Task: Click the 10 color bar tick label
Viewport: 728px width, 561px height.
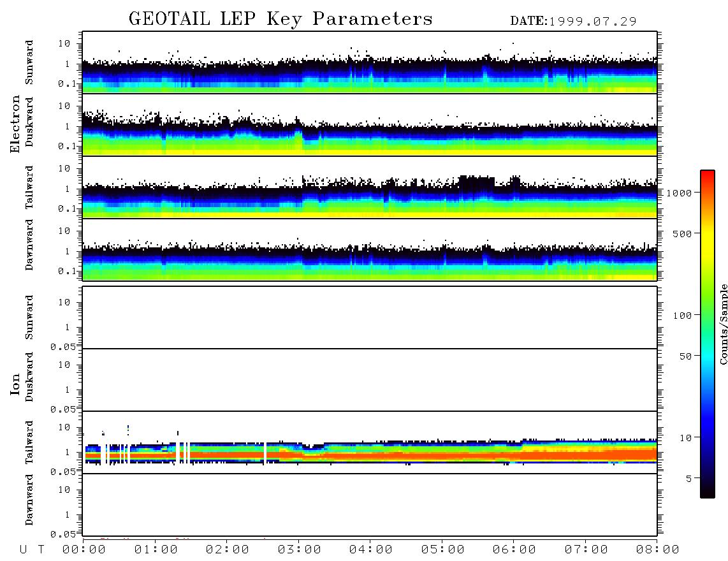Action: (685, 438)
